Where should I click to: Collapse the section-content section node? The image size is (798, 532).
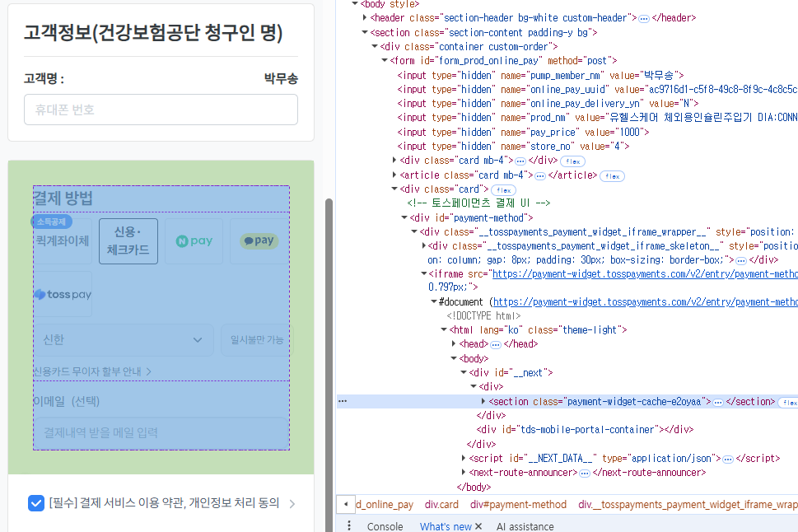point(364,32)
